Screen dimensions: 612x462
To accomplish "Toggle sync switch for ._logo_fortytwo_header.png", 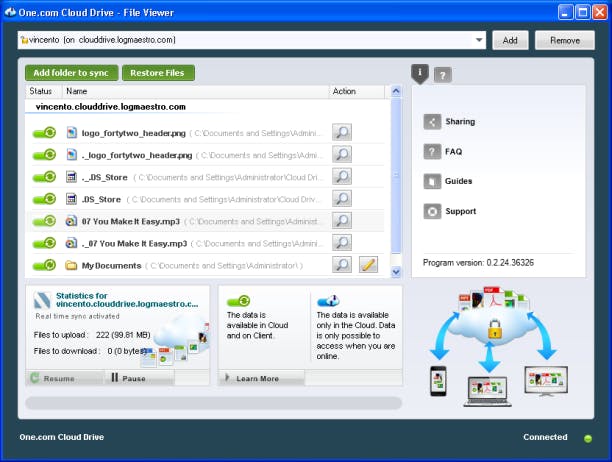I will pos(44,155).
